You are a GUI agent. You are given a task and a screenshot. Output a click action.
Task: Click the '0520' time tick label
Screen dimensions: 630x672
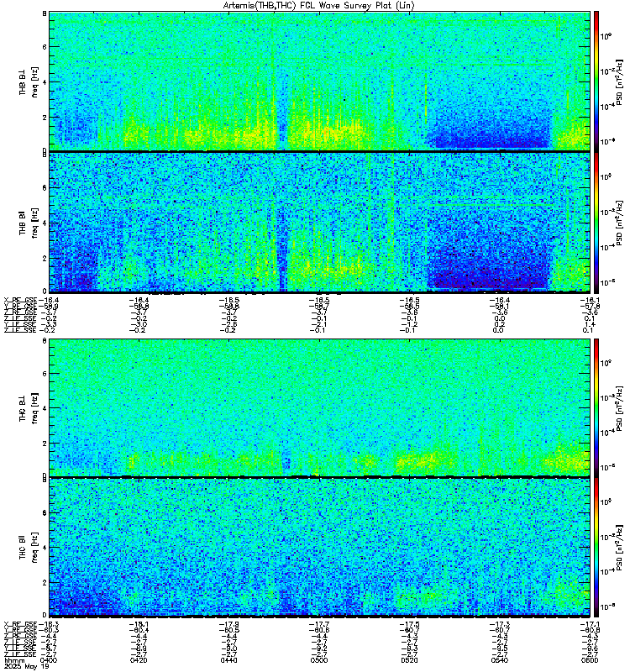click(x=409, y=660)
